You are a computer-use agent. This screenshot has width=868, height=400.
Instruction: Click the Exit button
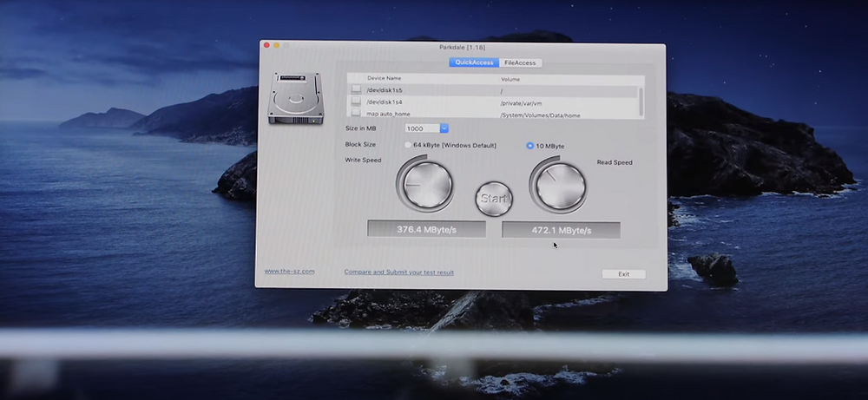point(624,274)
